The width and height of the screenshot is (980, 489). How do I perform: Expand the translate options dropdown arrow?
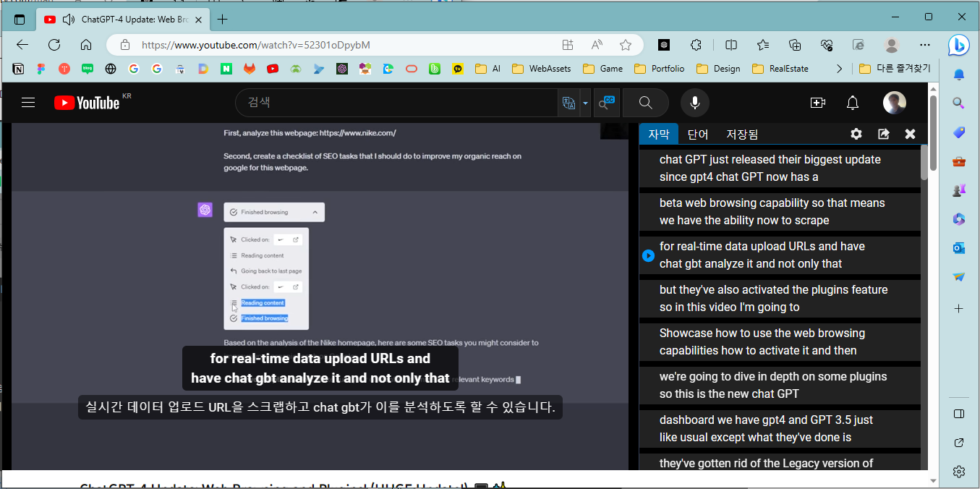click(x=584, y=103)
